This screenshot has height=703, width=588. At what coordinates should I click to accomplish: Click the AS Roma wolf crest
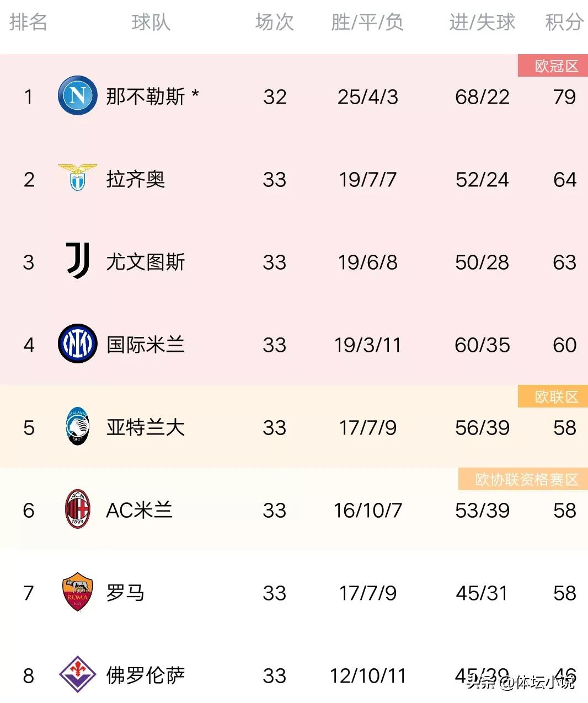(x=78, y=592)
